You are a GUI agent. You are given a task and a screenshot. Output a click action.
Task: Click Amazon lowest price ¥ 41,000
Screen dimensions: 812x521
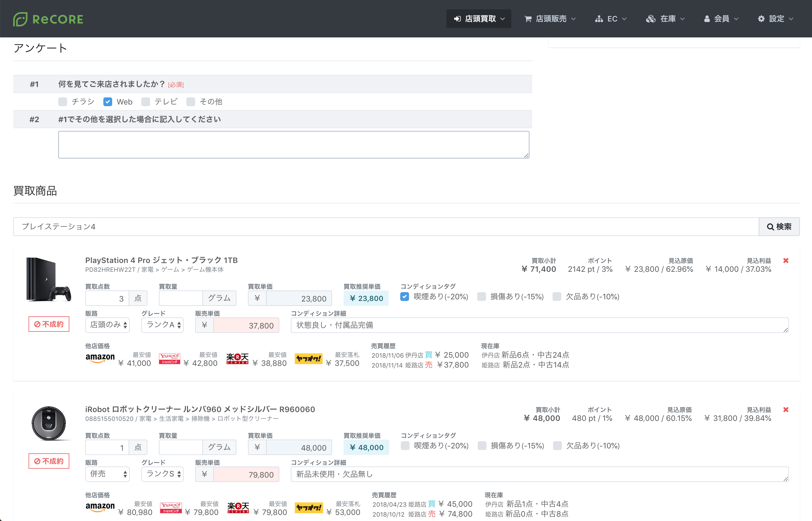tap(134, 363)
